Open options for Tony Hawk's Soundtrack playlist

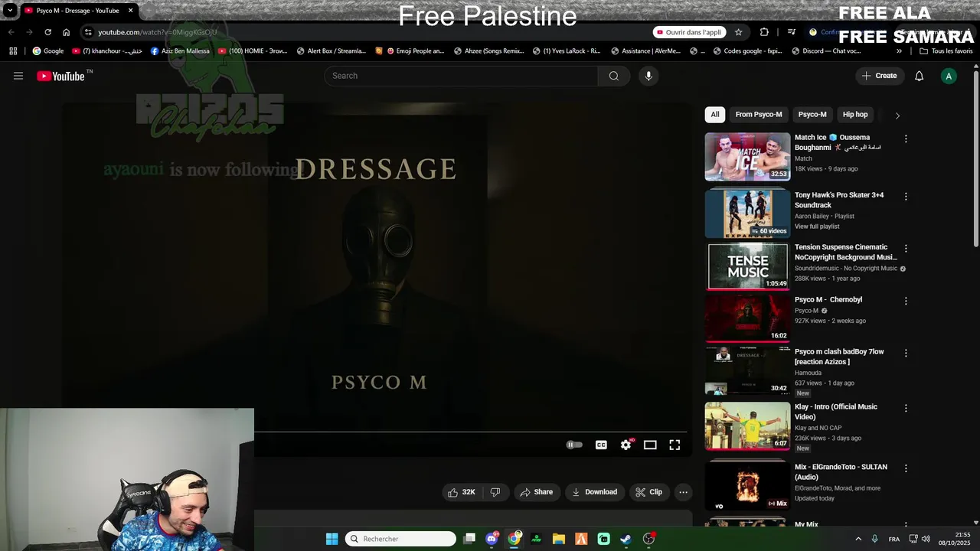[906, 197]
